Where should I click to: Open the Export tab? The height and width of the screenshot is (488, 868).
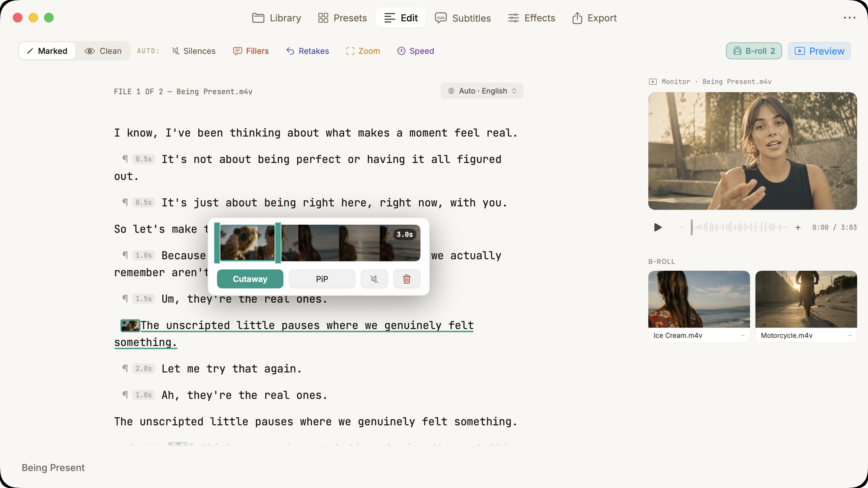(x=594, y=18)
